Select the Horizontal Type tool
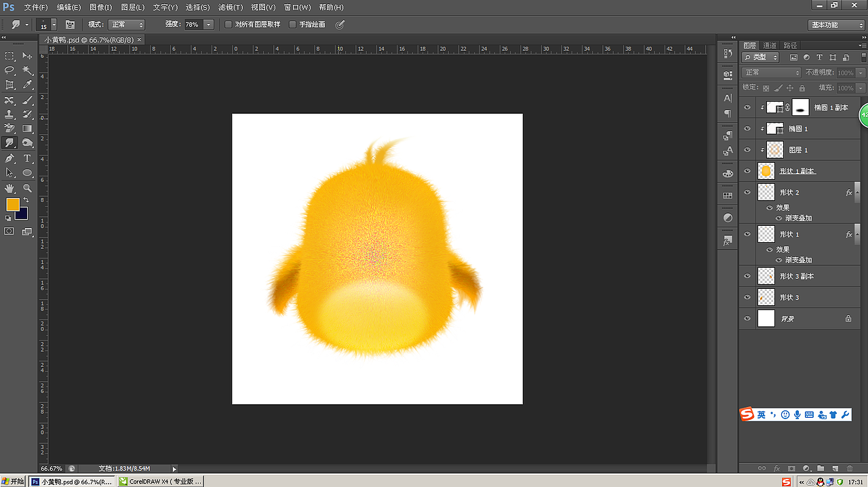Image resolution: width=868 pixels, height=487 pixels. click(27, 158)
